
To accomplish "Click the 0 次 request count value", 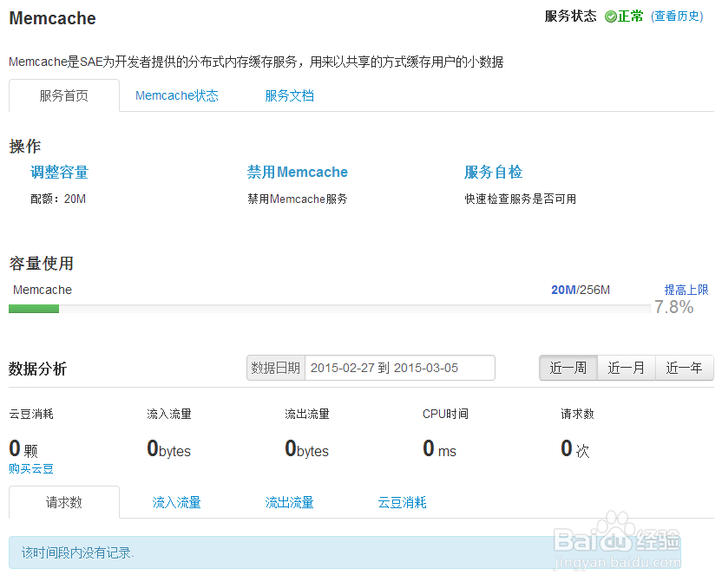I will click(575, 448).
